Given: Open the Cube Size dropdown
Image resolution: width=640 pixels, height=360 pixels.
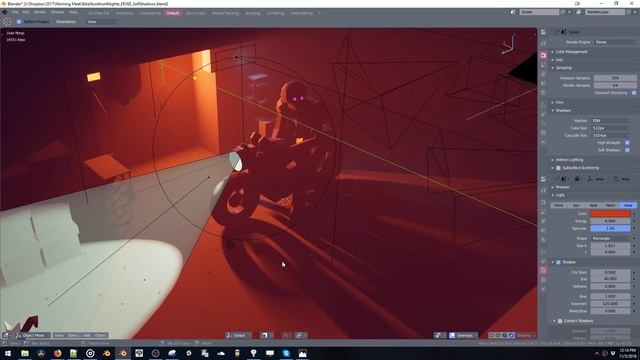Looking at the screenshot, I should [x=610, y=128].
